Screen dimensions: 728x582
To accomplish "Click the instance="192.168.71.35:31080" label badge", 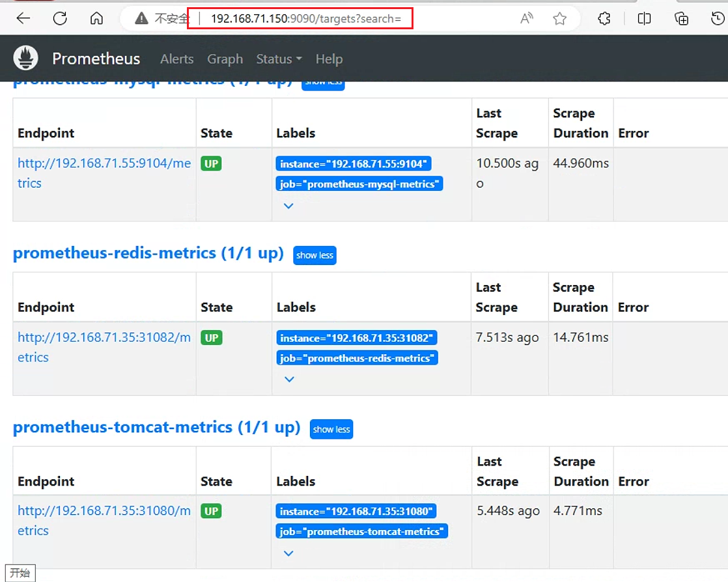I will pyautogui.click(x=356, y=511).
